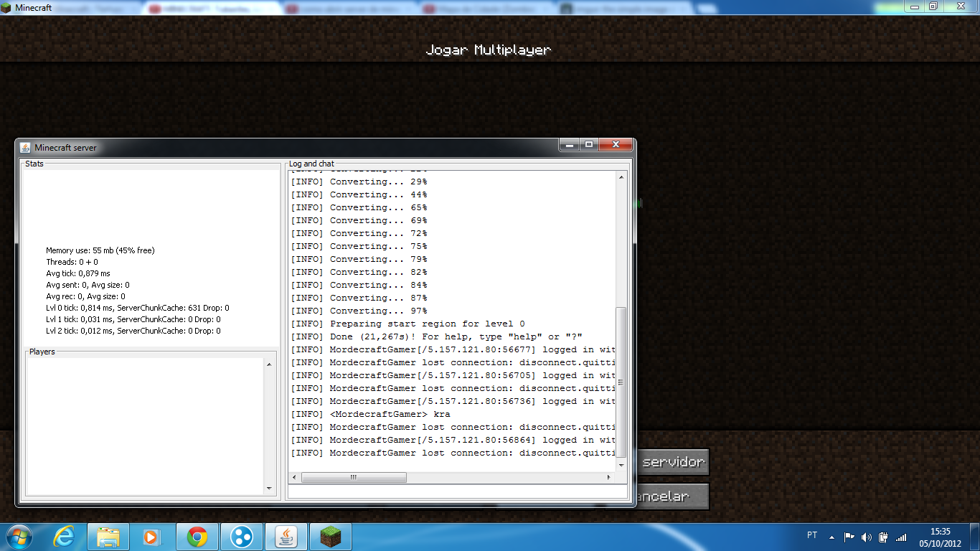Click the log vertical scrollbar thumb

tap(621, 382)
